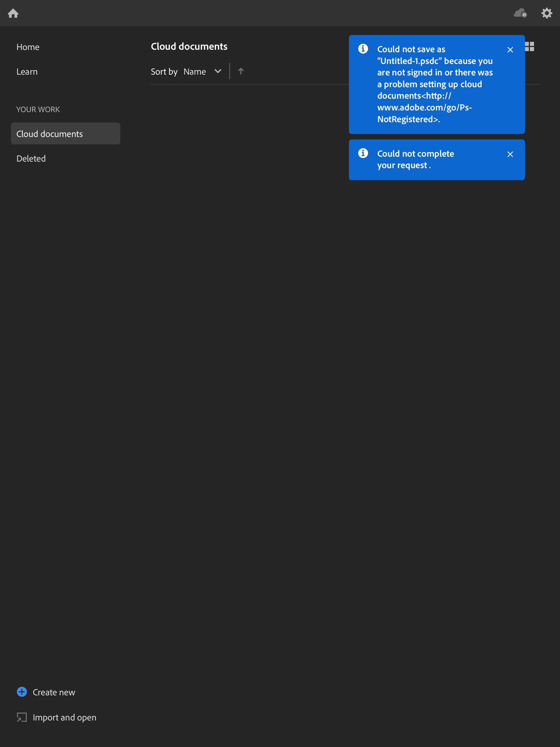The width and height of the screenshot is (560, 747).
Task: Click info icon on save error notification
Action: (x=363, y=49)
